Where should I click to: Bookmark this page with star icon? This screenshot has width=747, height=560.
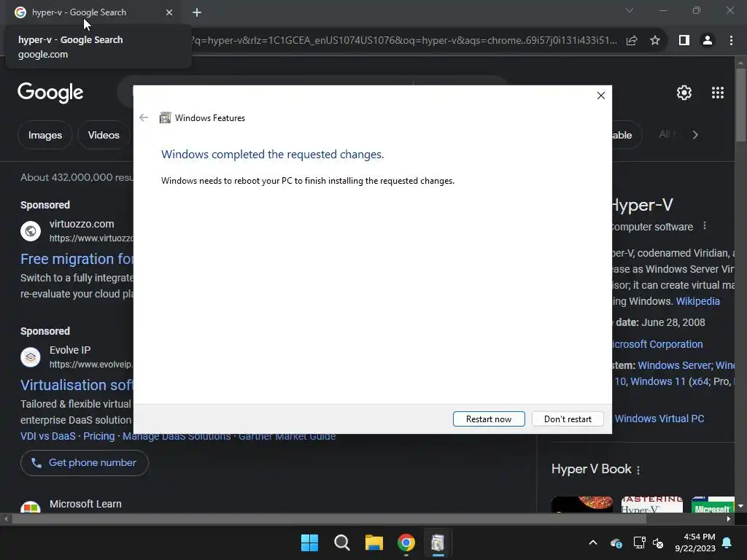pos(655,41)
